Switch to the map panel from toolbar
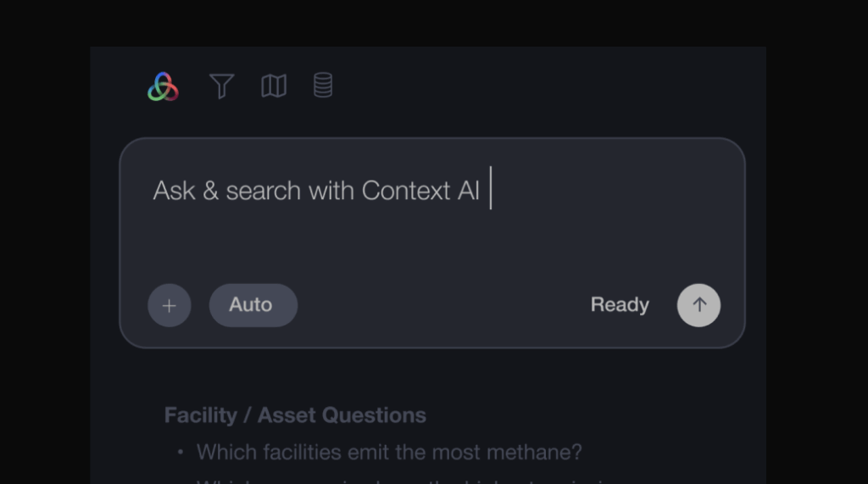 click(274, 86)
